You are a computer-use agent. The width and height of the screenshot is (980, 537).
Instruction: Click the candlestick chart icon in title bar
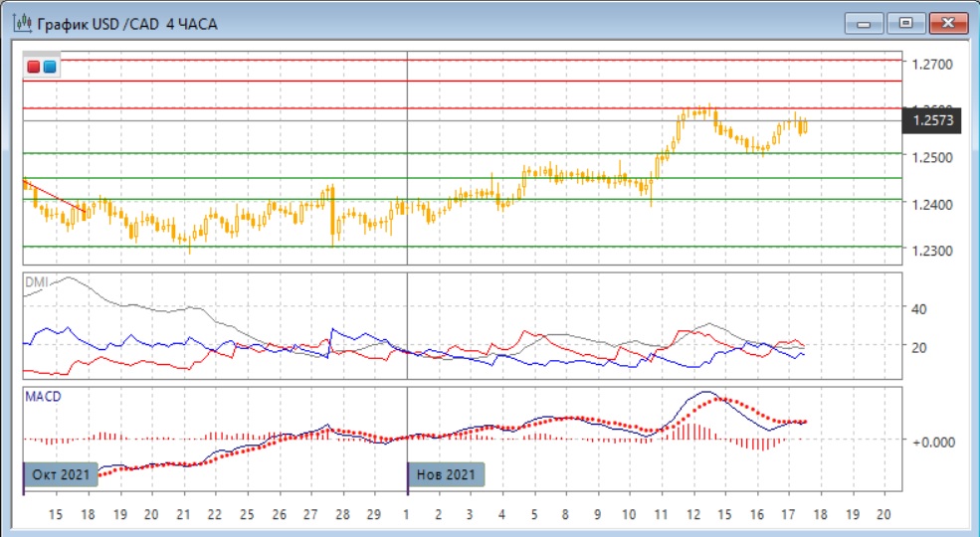coord(20,23)
